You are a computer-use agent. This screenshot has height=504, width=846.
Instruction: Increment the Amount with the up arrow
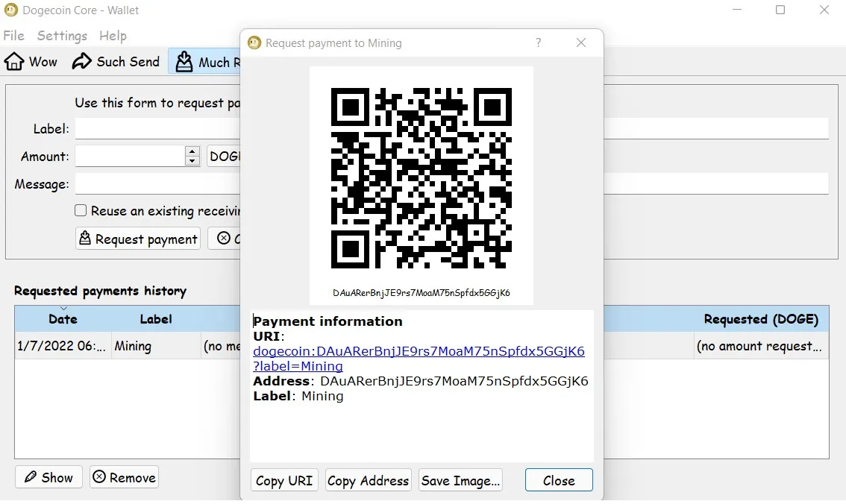click(x=192, y=151)
